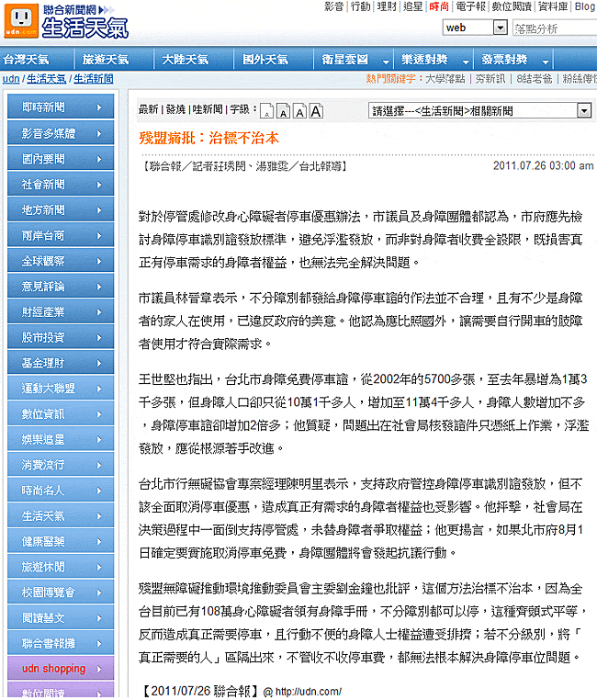This screenshot has width=597, height=700.
Task: Open 基金理財 in the sidebar
Action: click(61, 362)
